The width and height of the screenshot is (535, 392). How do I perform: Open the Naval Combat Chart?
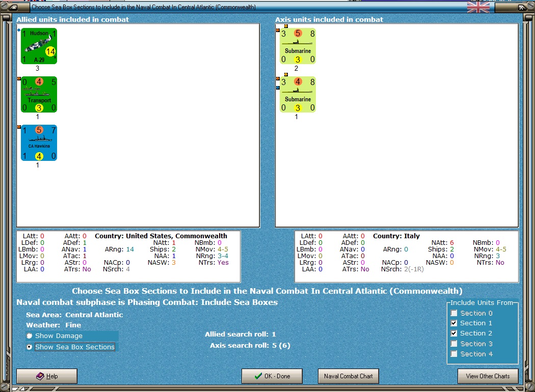(349, 376)
